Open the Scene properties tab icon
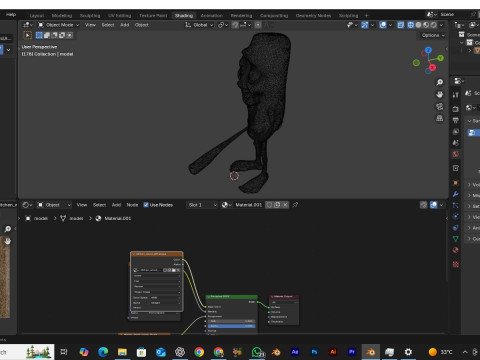 (x=456, y=143)
